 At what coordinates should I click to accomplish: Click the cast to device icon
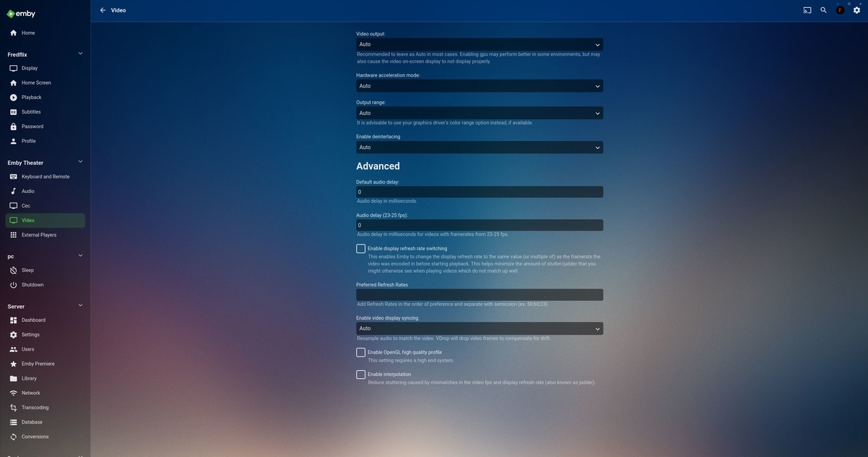[806, 10]
